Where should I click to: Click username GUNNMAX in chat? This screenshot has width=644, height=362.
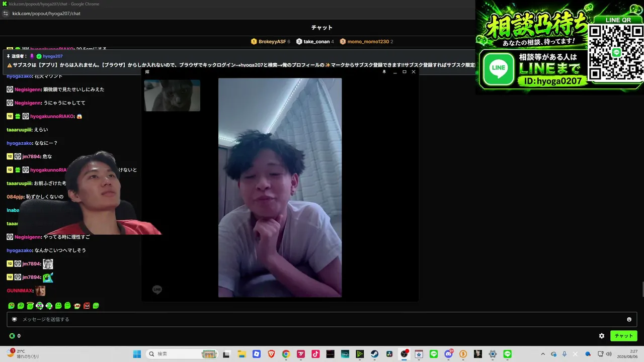pos(20,291)
